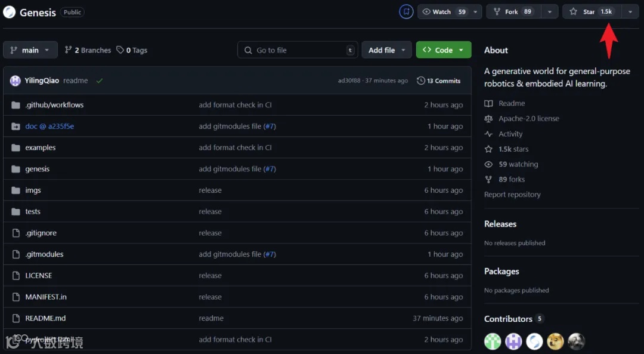View the 2 Branches link

pos(88,50)
